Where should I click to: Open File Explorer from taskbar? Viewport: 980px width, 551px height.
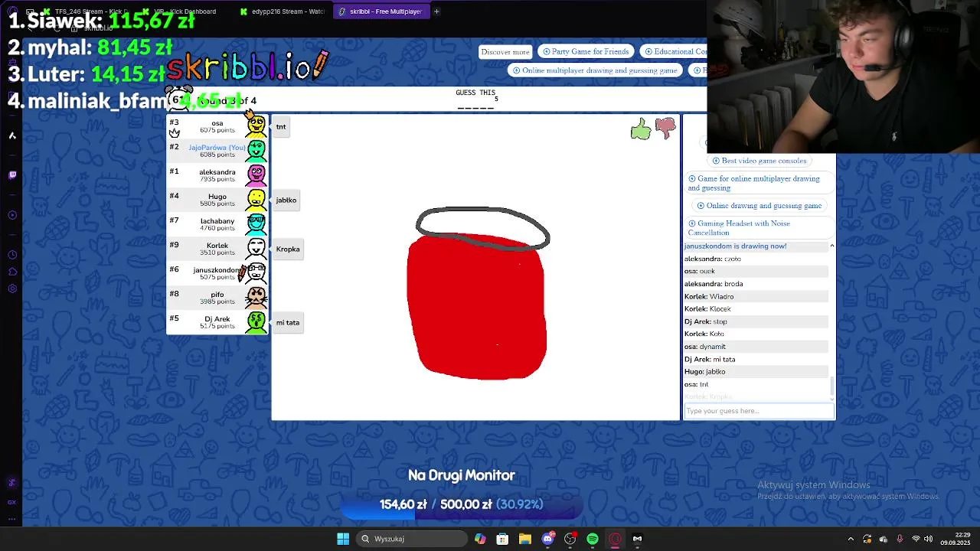click(x=524, y=539)
